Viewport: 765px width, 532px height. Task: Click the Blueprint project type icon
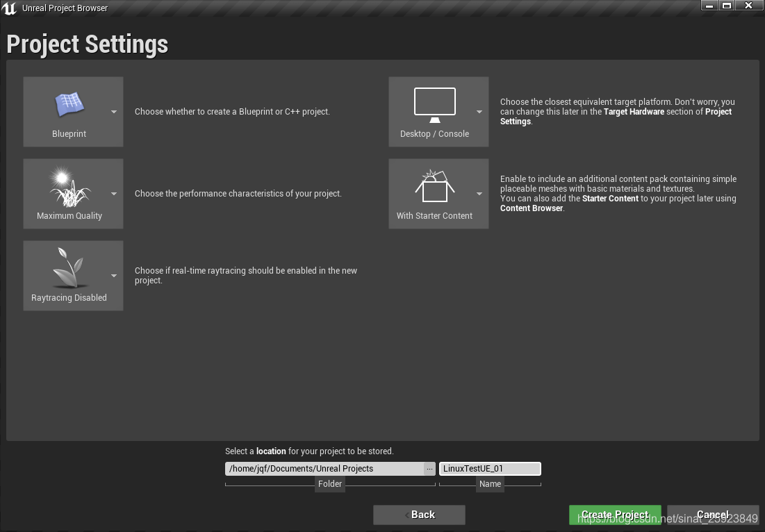[69, 104]
